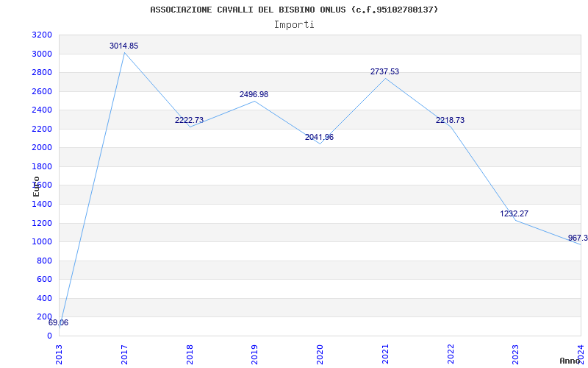Screen dimensions: 588x368
Task: Click the 2019 x-axis year label
Action: tap(254, 354)
